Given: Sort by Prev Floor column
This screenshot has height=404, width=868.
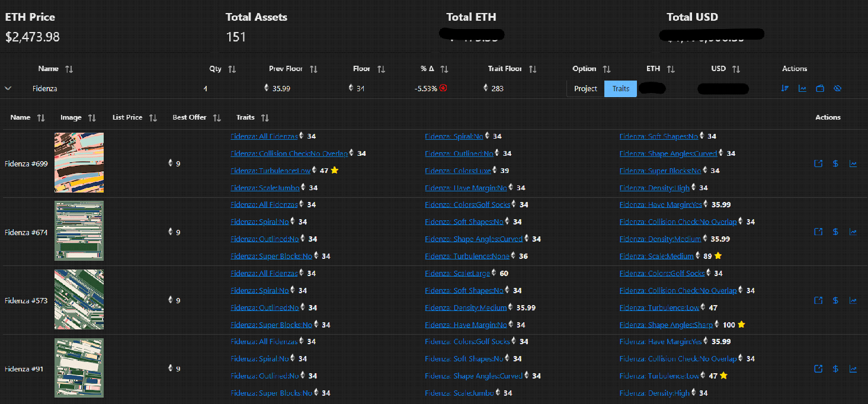Looking at the screenshot, I should [313, 69].
